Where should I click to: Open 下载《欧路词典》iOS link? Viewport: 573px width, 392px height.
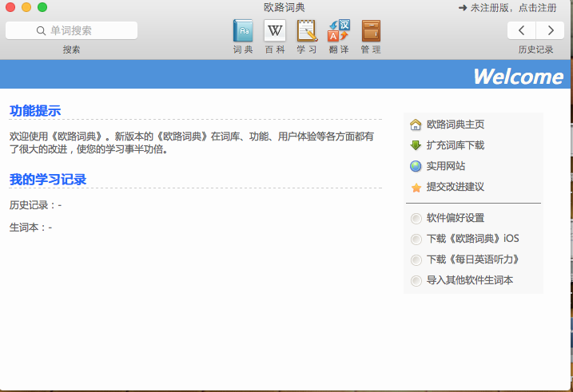pyautogui.click(x=472, y=239)
